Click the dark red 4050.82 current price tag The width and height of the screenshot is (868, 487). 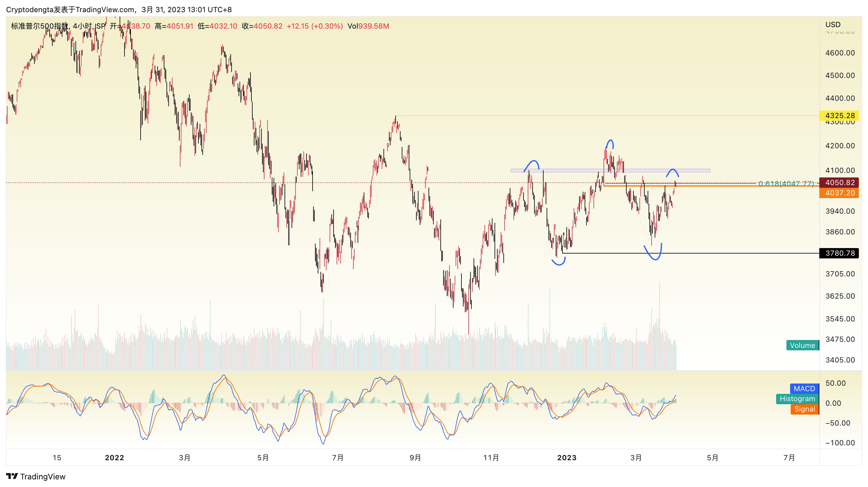tap(839, 183)
